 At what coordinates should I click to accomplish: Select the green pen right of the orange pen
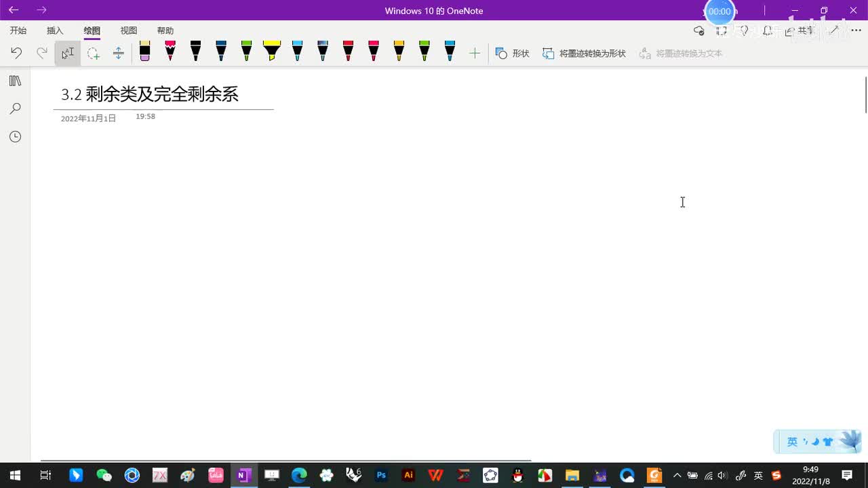[x=425, y=51]
